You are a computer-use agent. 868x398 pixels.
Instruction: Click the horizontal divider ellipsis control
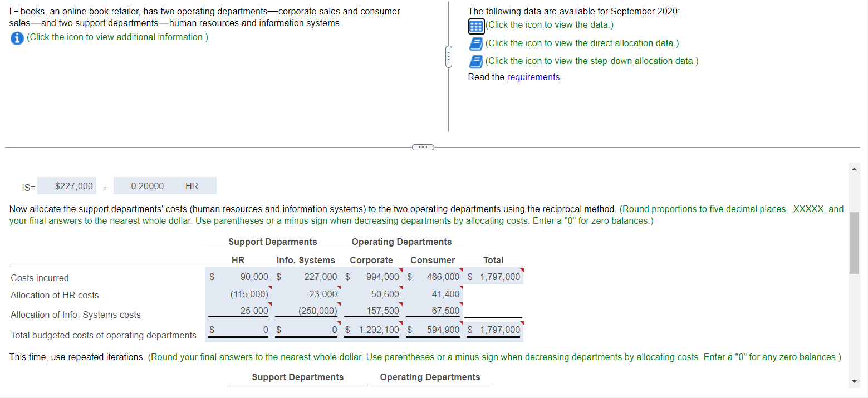[x=423, y=146]
